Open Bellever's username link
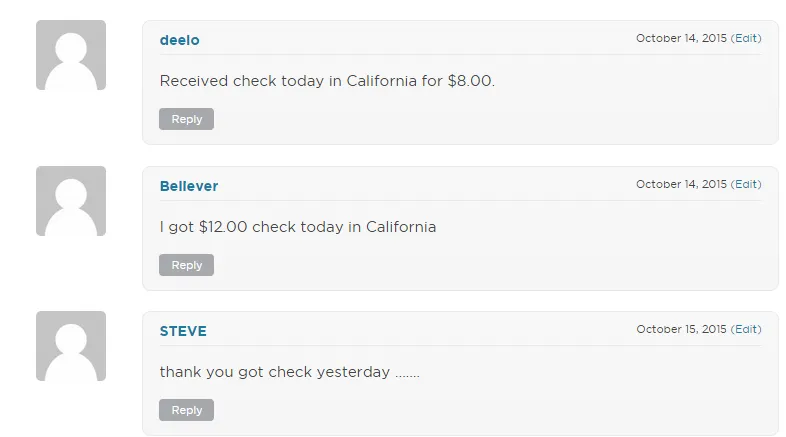The height and width of the screenshot is (437, 786). pyautogui.click(x=188, y=186)
